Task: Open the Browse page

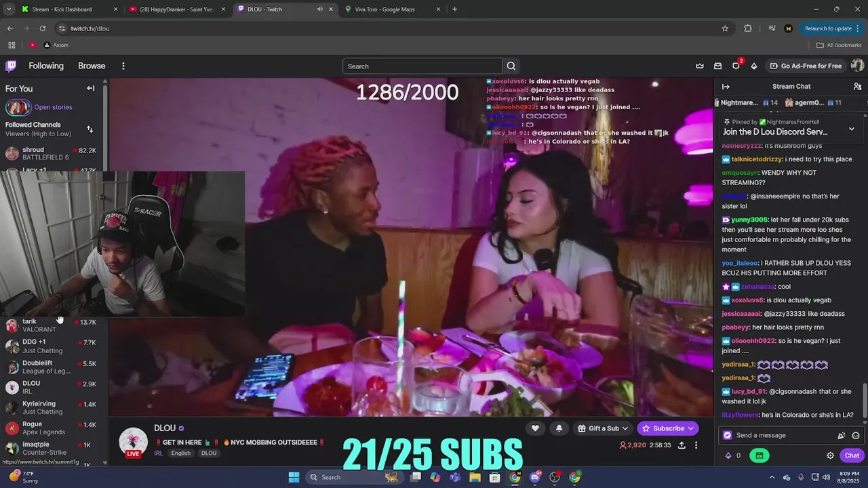Action: [92, 66]
